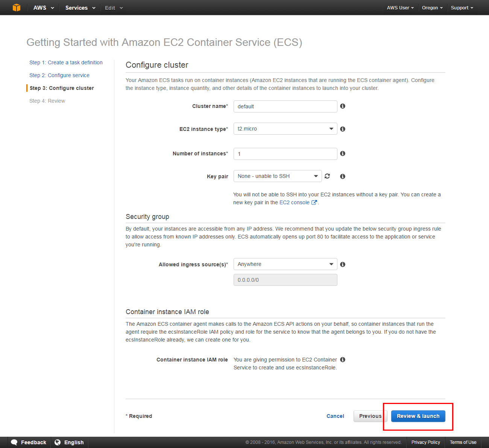489x448 pixels.
Task: Click the info icon beside Number of instances
Action: pos(342,153)
